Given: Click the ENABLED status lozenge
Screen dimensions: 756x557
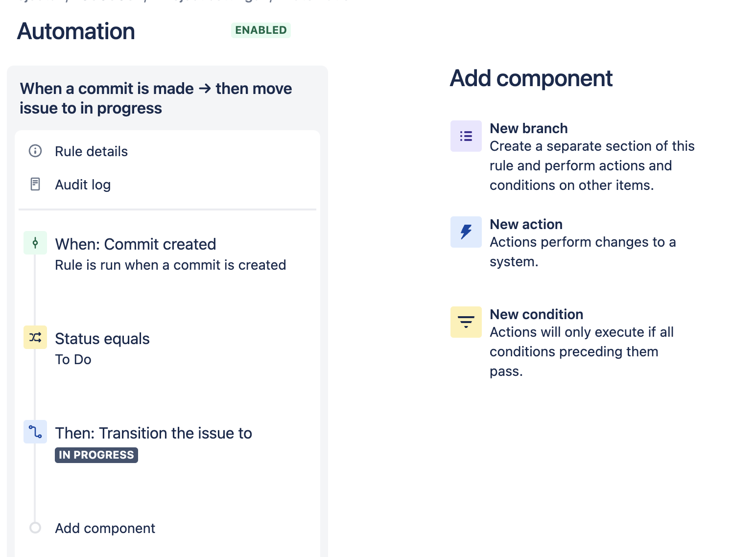Looking at the screenshot, I should click(261, 30).
